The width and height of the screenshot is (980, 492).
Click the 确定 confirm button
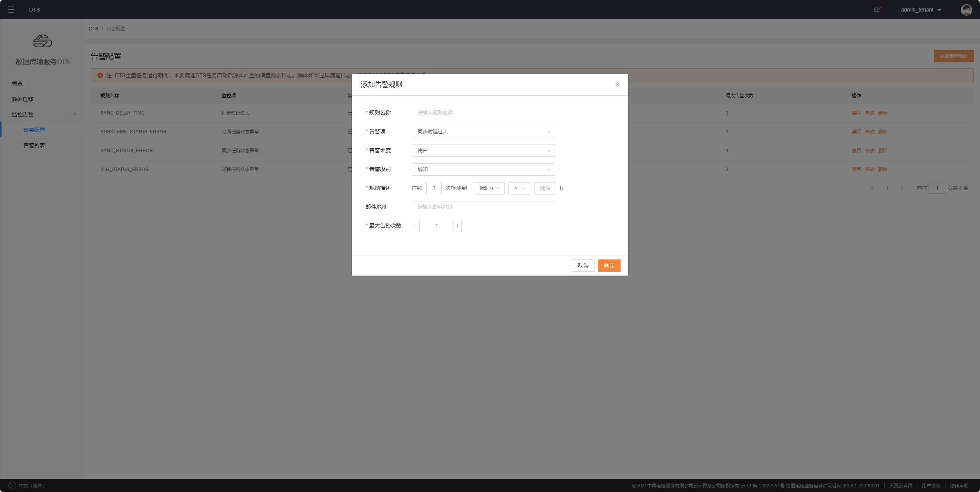pos(609,266)
